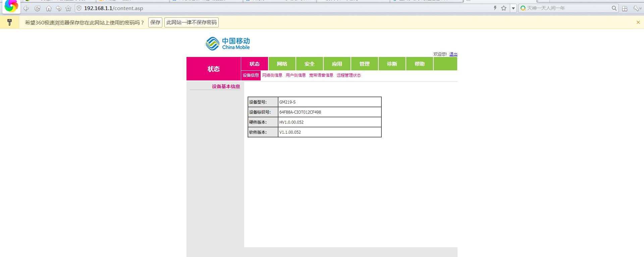Viewport: 644px width, 257px height.
Task: Bookmark page with address bar star
Action: [x=503, y=8]
